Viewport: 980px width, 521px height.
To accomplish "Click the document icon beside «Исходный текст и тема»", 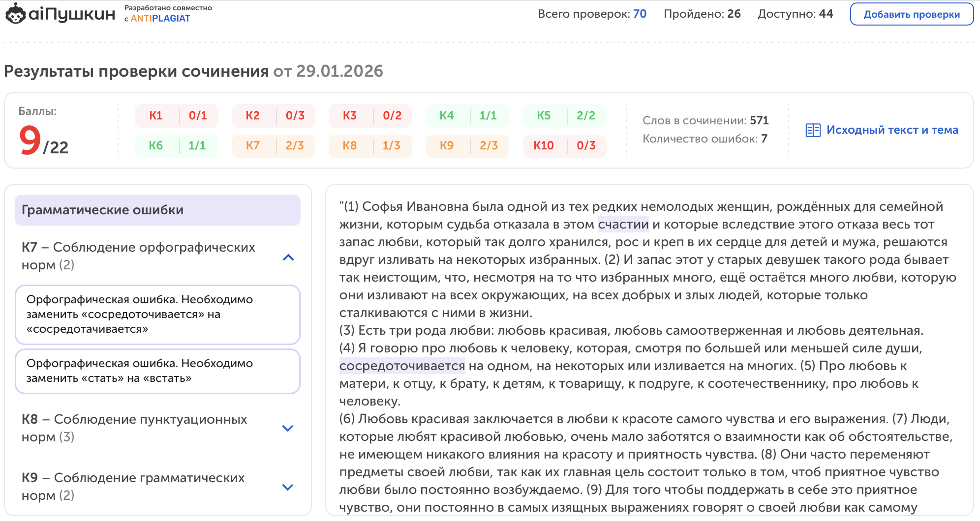I will click(813, 130).
